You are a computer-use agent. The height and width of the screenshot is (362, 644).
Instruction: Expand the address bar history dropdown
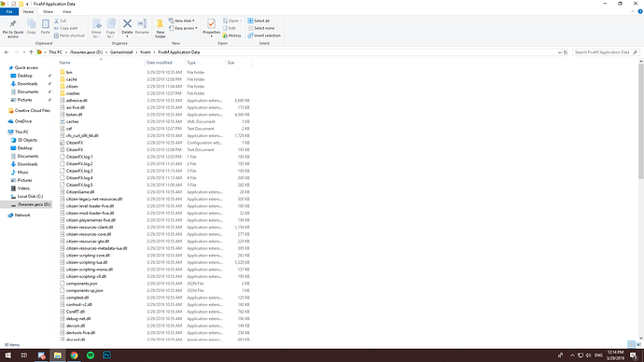point(559,52)
